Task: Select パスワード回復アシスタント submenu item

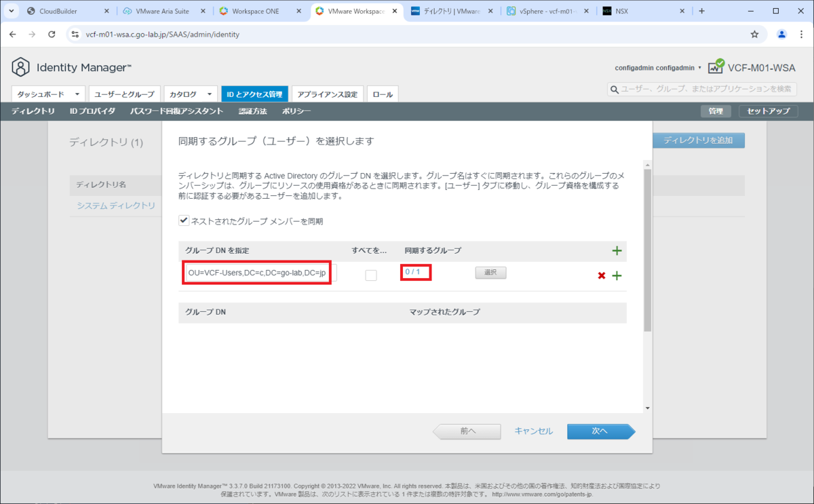Action: 176,111
